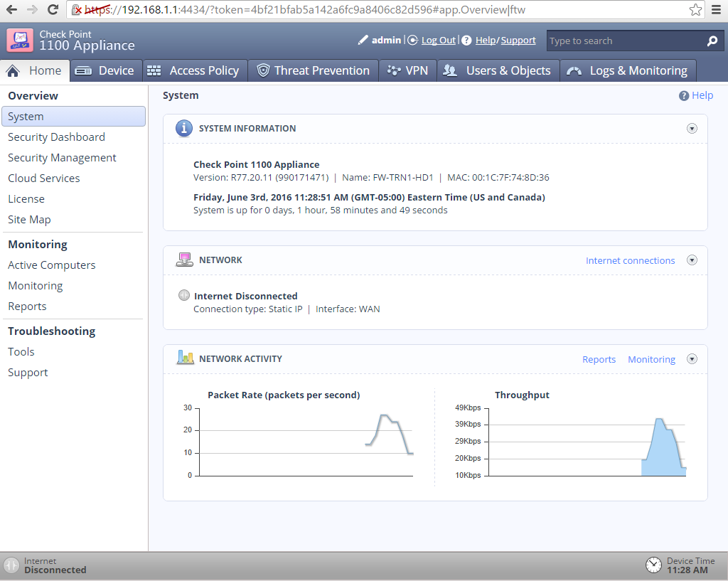
Task: Click the VPN nodes icon
Action: tap(394, 70)
